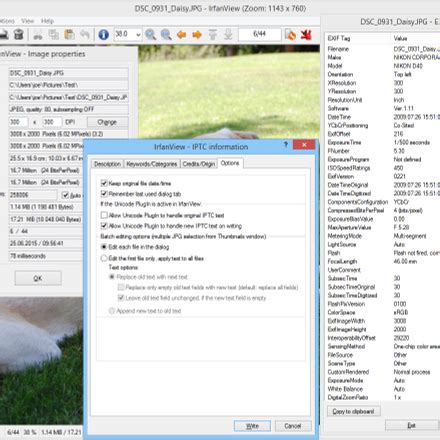Select Replace old text with new text radio

[112, 277]
